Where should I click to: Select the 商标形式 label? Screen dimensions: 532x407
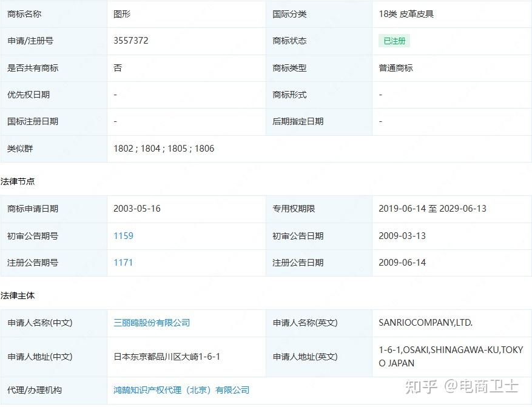tap(289, 95)
